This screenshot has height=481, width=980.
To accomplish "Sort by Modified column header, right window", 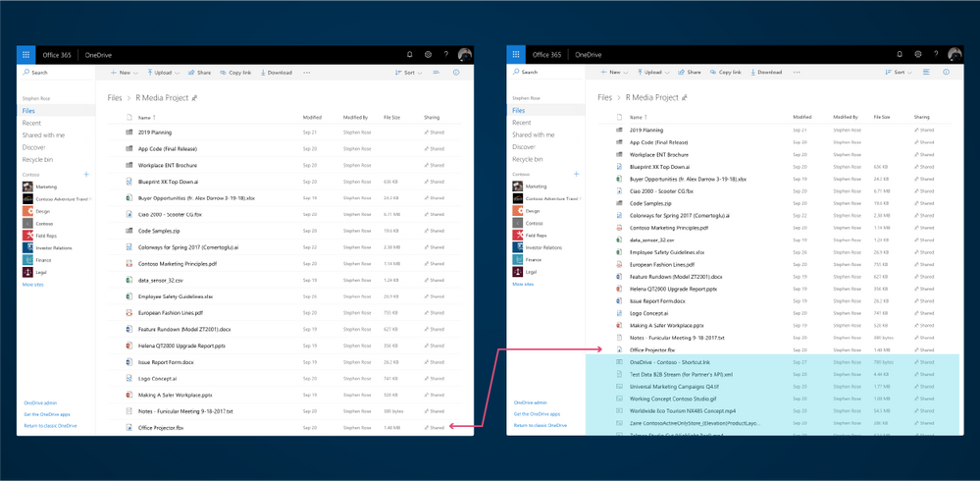I will tap(802, 117).
